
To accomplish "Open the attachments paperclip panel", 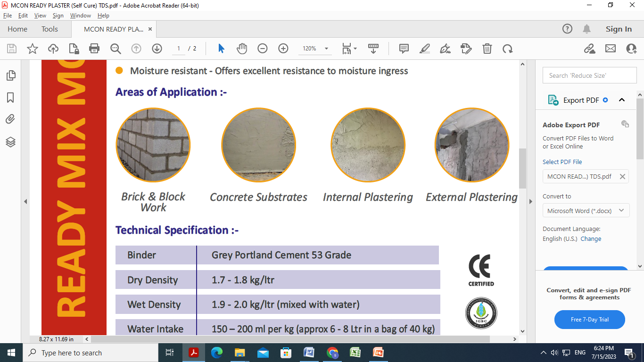I will coord(11,119).
